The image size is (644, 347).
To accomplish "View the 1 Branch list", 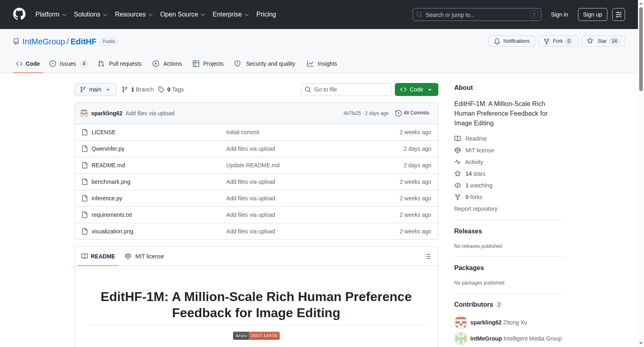I will 138,89.
